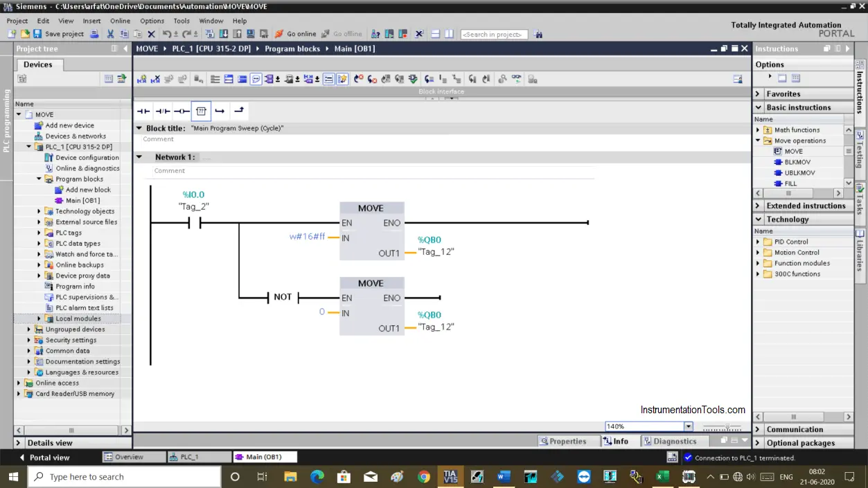The image size is (868, 488).
Task: Click the Main (OB1) button in the bottom bar
Action: click(265, 457)
